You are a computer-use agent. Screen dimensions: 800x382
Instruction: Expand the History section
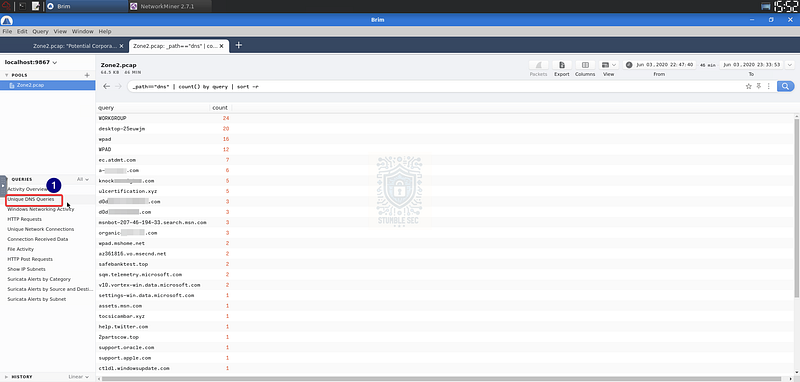coord(7,377)
